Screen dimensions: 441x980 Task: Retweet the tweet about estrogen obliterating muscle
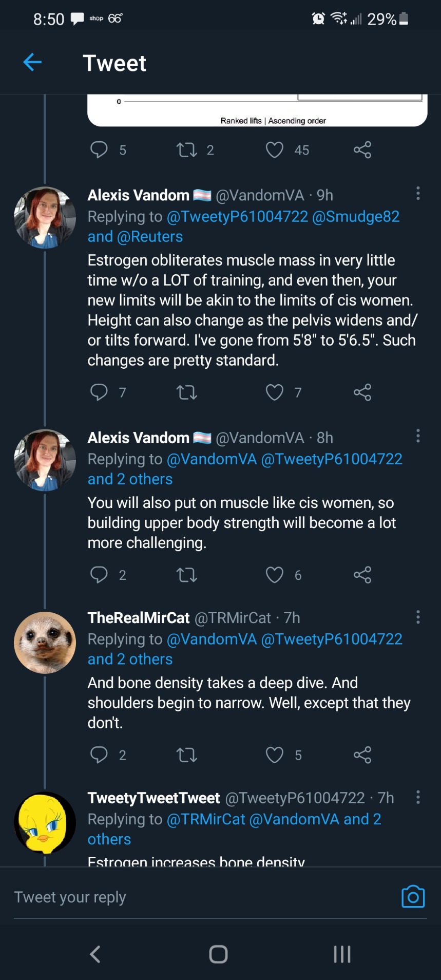coord(186,392)
